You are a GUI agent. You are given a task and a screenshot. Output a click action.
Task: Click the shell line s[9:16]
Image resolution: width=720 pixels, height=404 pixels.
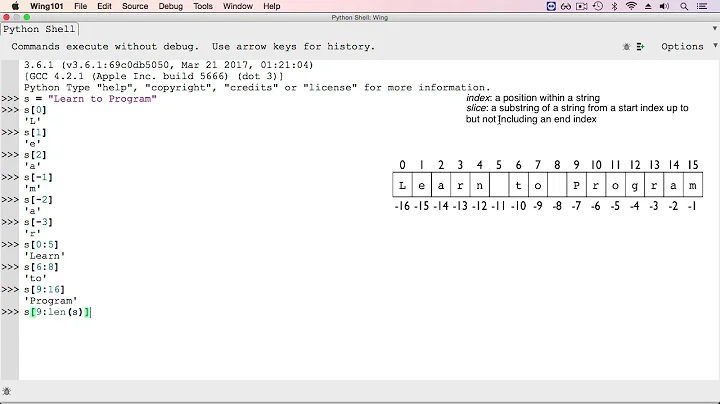pos(45,290)
